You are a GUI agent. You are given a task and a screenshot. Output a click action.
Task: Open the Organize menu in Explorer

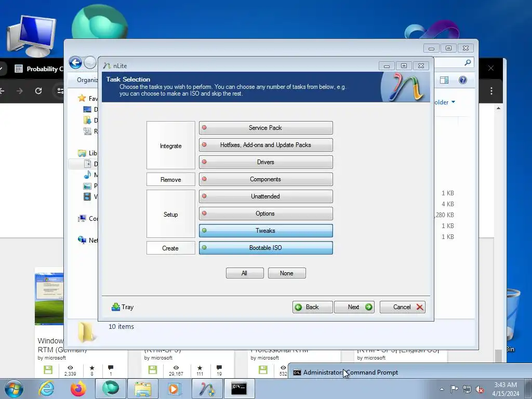87,80
